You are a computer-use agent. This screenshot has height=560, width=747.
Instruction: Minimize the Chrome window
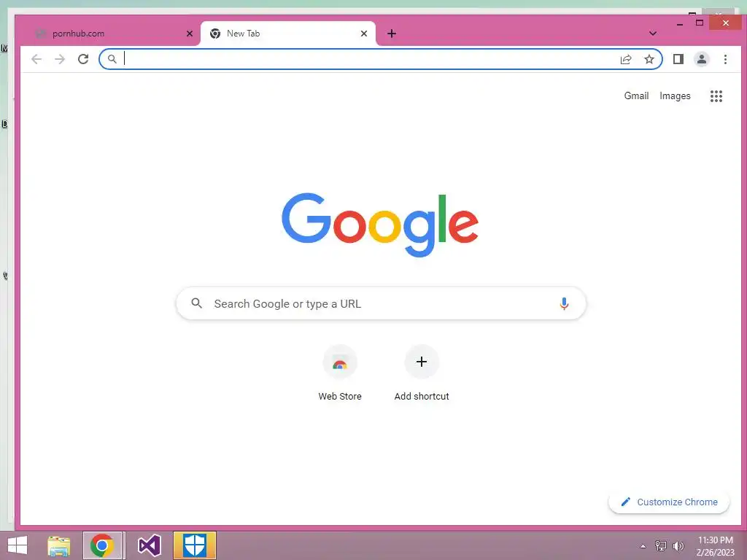tap(680, 23)
